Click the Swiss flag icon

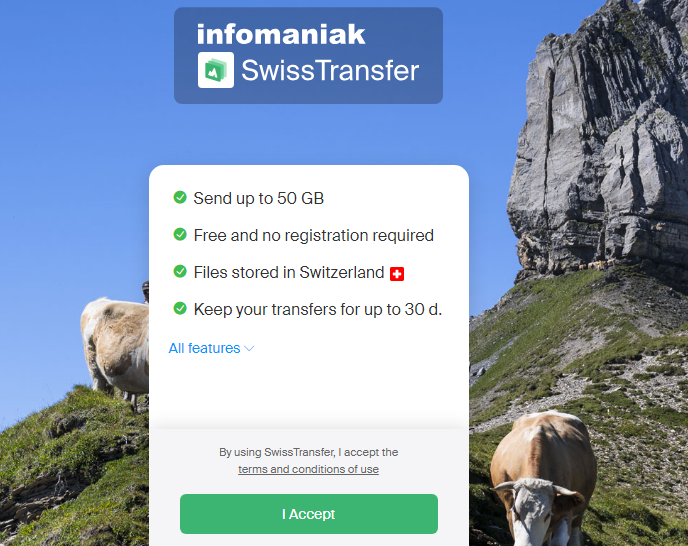coord(397,274)
